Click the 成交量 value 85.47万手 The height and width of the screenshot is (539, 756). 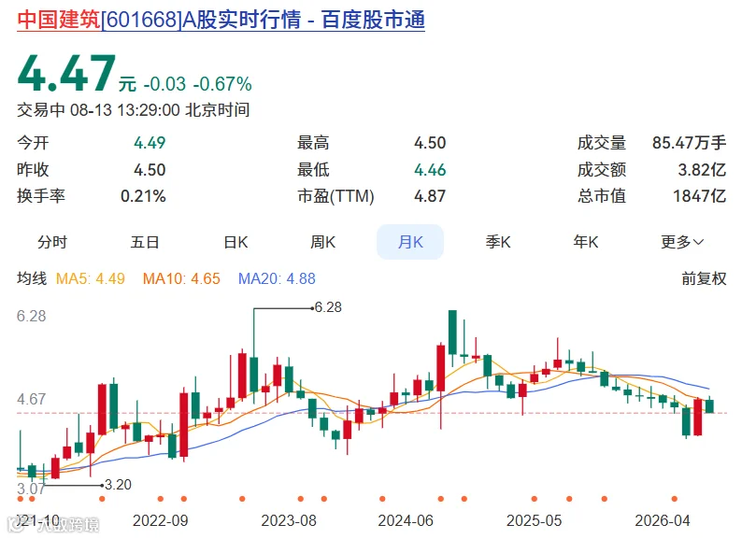tap(689, 143)
